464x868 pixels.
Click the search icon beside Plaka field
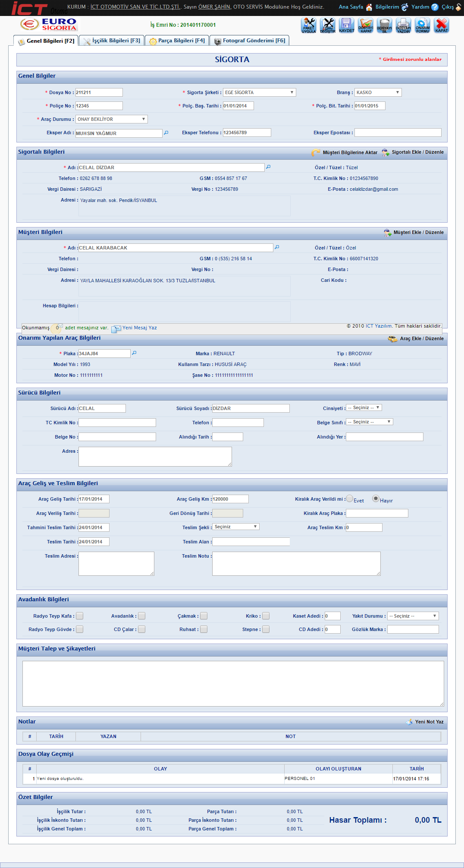(134, 353)
